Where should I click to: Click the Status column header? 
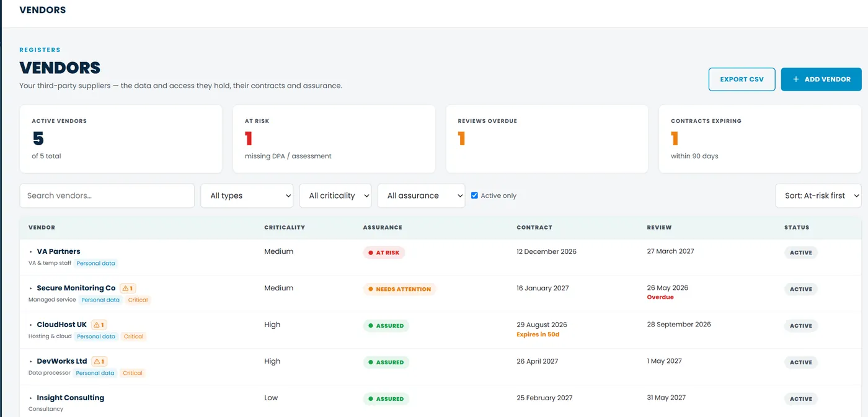797,228
